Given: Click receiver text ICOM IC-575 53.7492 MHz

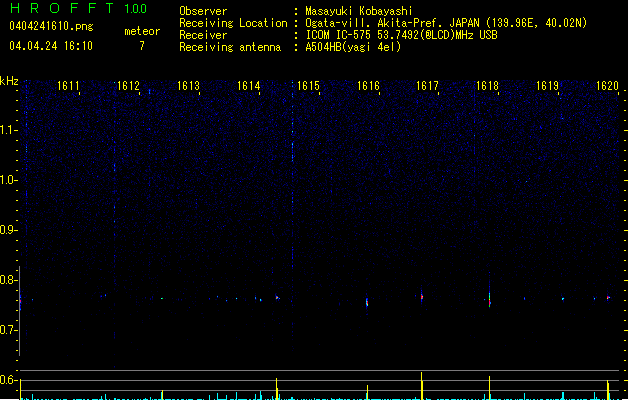Looking at the screenshot, I should 401,35.
